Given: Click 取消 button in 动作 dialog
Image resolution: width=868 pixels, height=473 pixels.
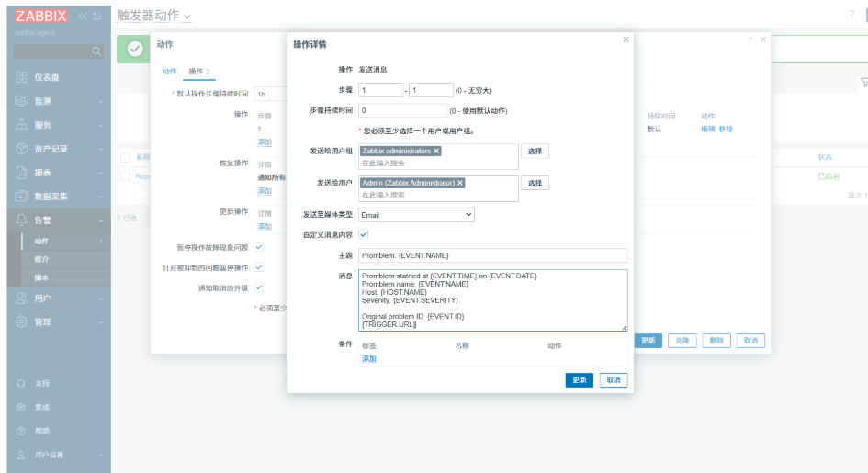Looking at the screenshot, I should pyautogui.click(x=750, y=341).
